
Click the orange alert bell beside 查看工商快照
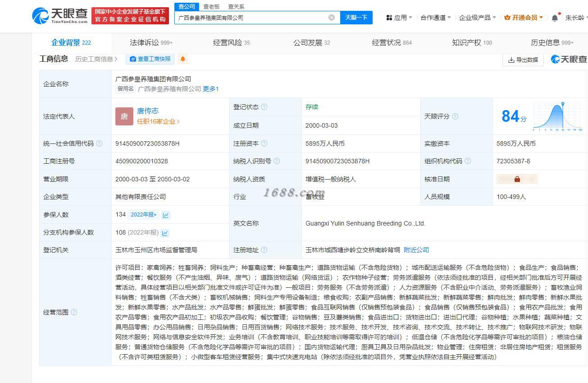[182, 59]
